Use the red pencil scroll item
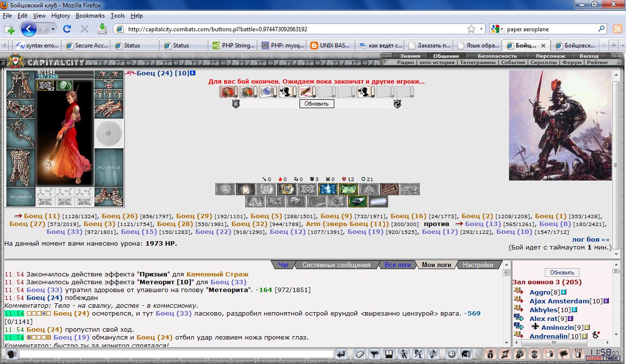Image resolution: width=626 pixels, height=364 pixels. [x=306, y=91]
